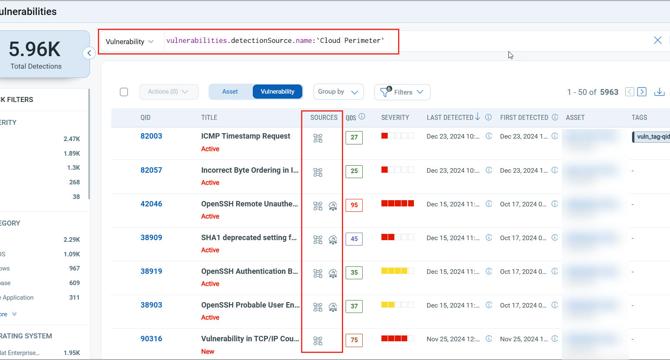Click the severity bar for QID 42046
The width and height of the screenshot is (670, 360).
397,203
